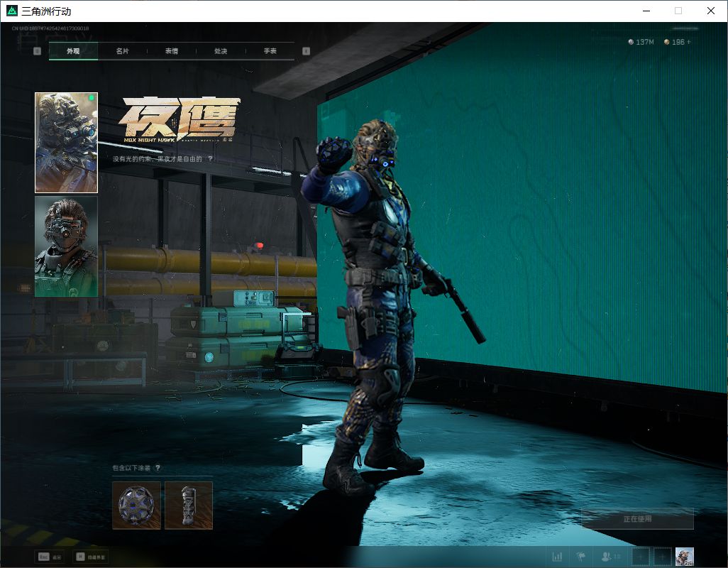Click the 三角洲行动 app icon in title bar

[x=12, y=11]
